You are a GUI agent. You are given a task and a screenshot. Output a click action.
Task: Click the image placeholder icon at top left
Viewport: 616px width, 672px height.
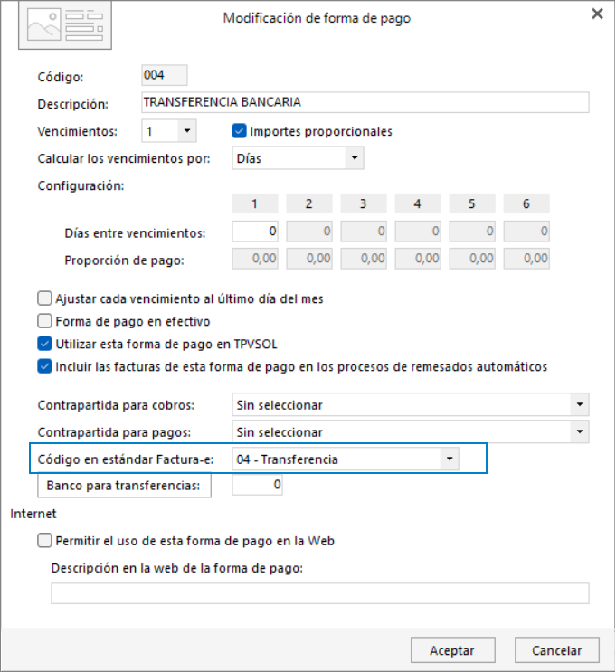pos(65,25)
